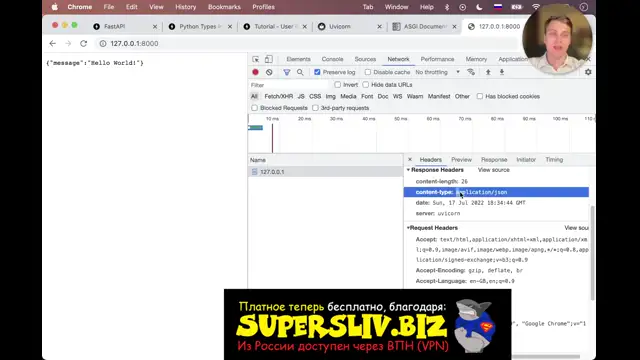
Task: Open the Memory panel
Action: (476, 59)
